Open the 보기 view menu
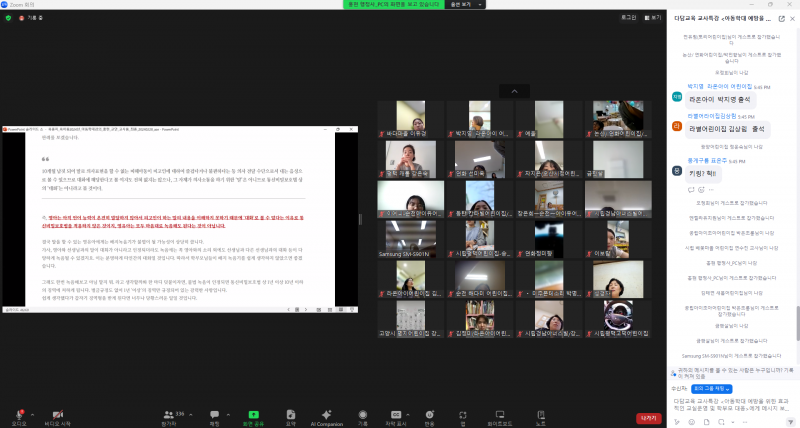The width and height of the screenshot is (800, 428). click(x=657, y=17)
